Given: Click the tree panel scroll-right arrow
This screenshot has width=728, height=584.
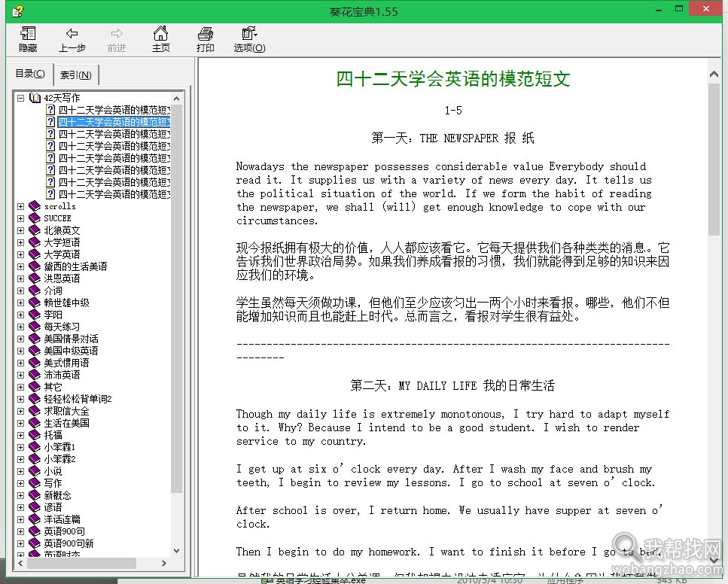Looking at the screenshot, I should click(x=164, y=563).
